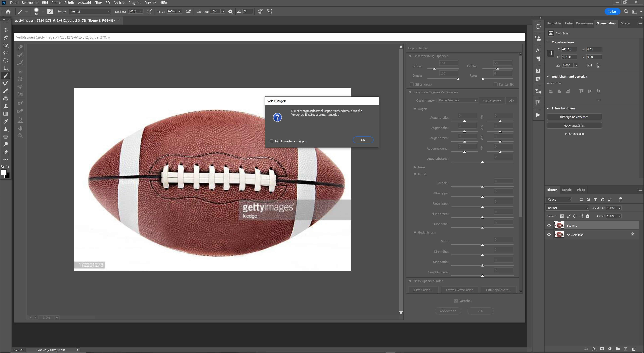Click the delete layer trash icon

(x=633, y=349)
